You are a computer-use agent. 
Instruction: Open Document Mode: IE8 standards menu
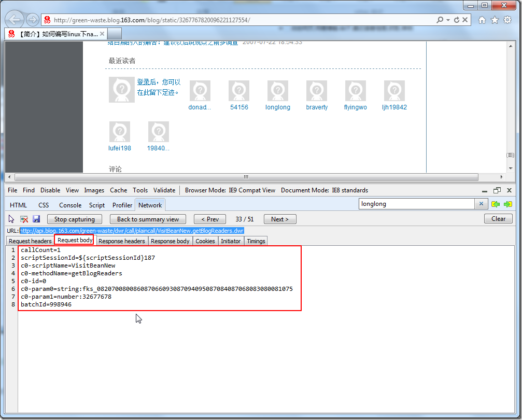[x=325, y=190]
